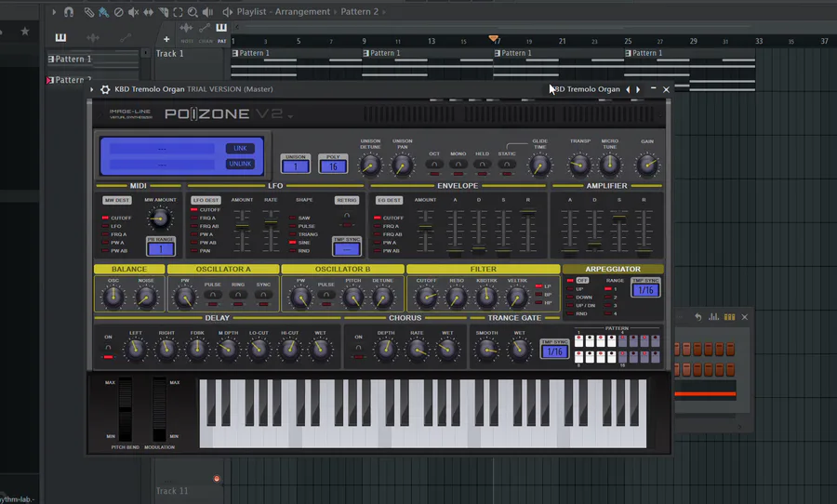Toggle Oscillator B PULSE switch
Viewport: 837px width, 504px height.
pyautogui.click(x=325, y=295)
